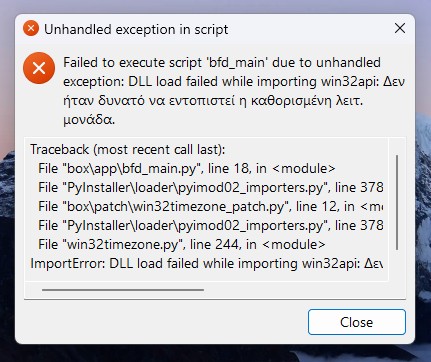Click the large orange error icon beside message
This screenshot has width=431, height=362.
(x=39, y=68)
